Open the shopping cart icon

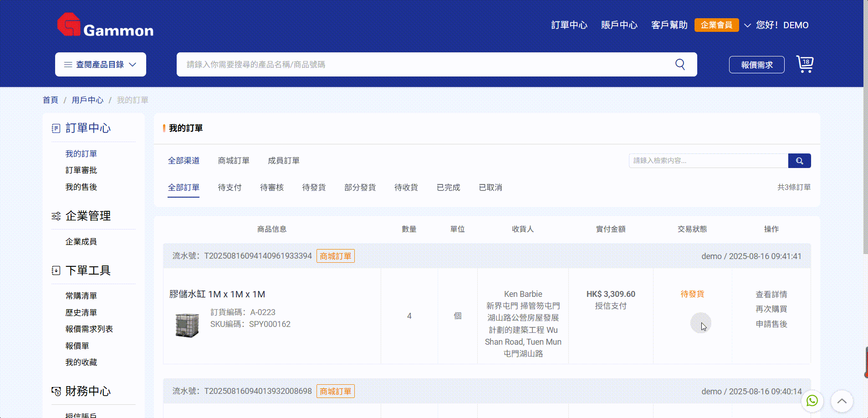[x=805, y=64]
